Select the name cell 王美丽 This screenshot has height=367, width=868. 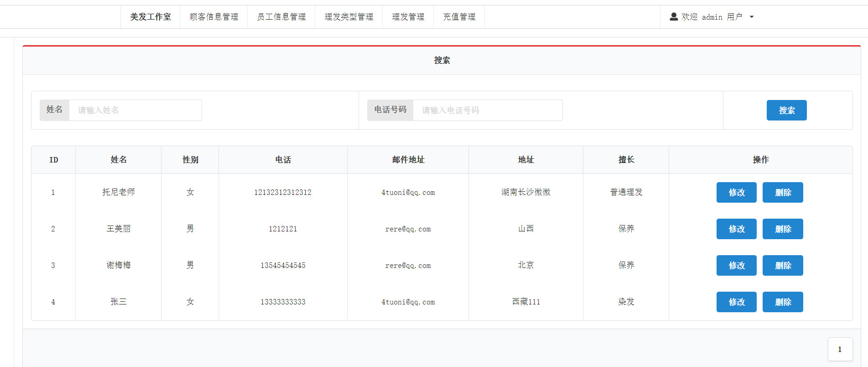tap(119, 229)
